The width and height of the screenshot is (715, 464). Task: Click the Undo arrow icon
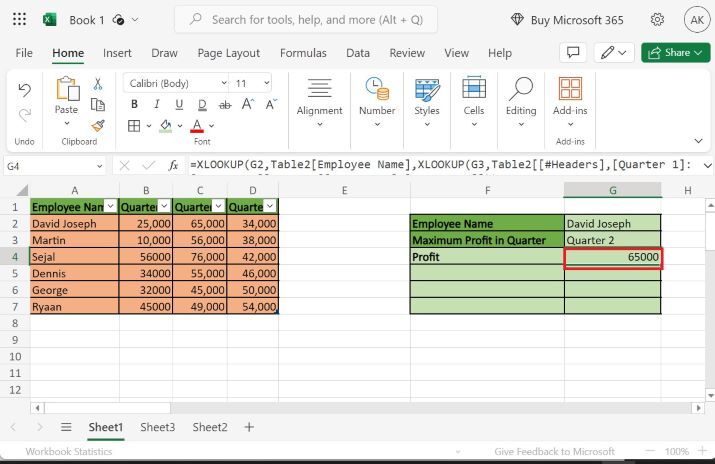[x=24, y=90]
